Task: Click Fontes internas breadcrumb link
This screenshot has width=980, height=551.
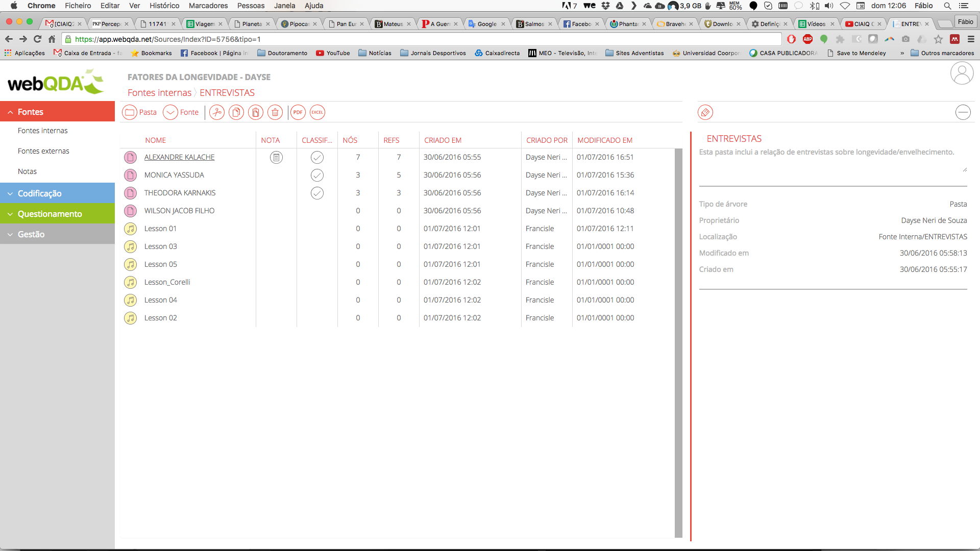Action: click(x=159, y=92)
